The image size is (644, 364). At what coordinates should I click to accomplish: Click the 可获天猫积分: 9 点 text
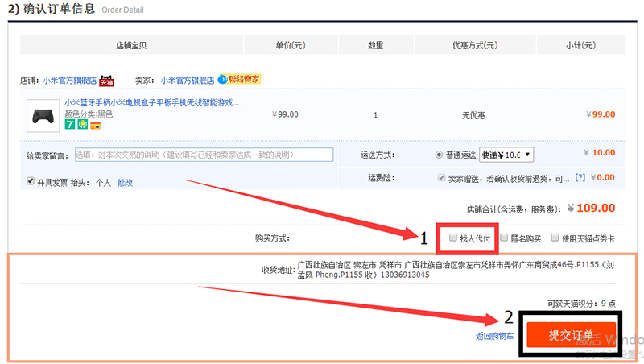click(581, 304)
